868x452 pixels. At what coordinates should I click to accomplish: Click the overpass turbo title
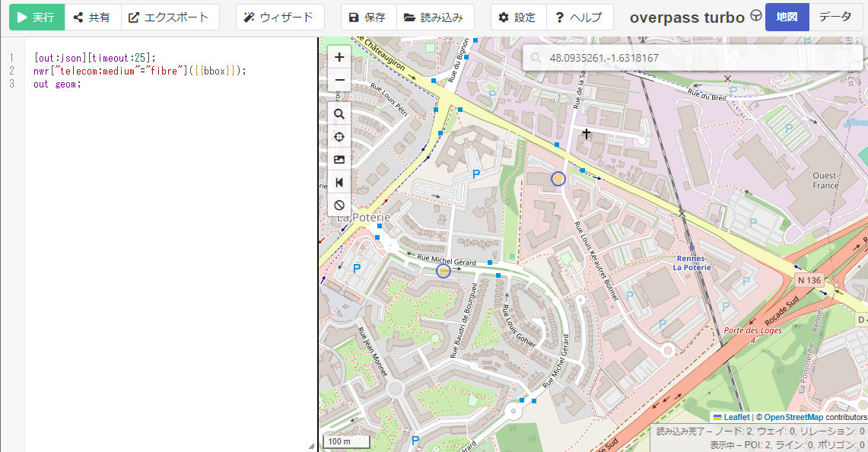(x=687, y=18)
